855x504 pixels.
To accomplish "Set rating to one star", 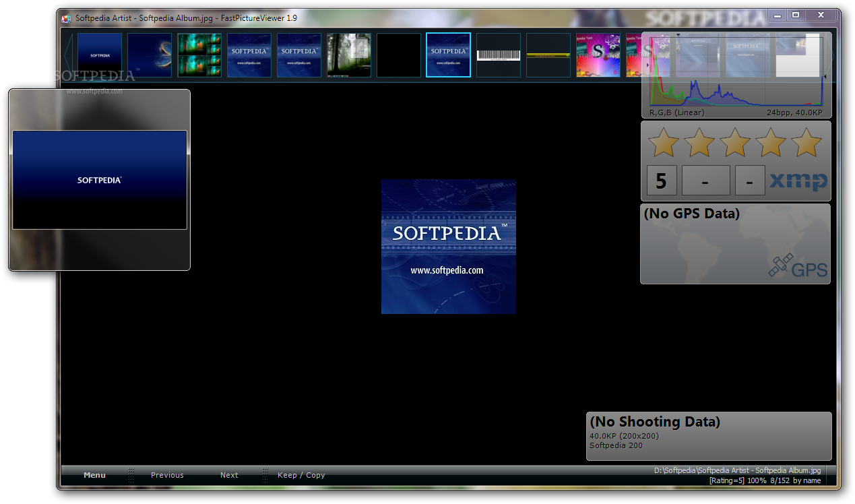I will click(x=664, y=142).
